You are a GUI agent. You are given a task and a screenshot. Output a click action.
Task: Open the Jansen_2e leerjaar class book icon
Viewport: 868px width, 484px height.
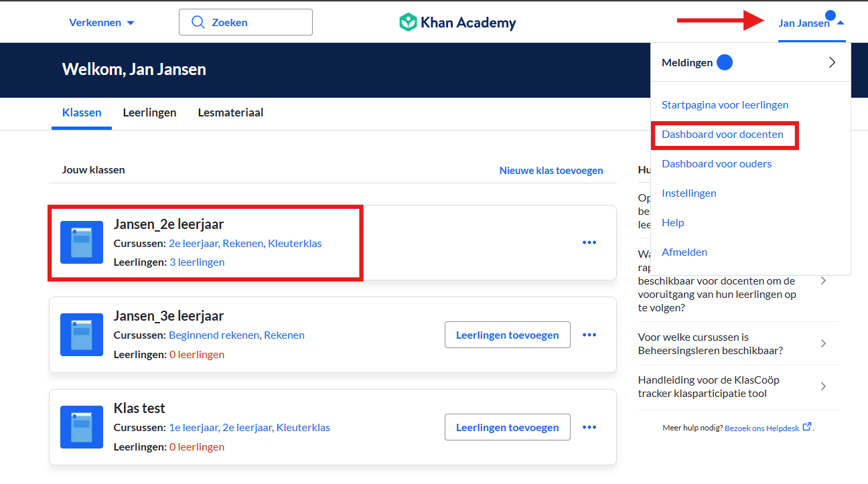[x=82, y=242]
